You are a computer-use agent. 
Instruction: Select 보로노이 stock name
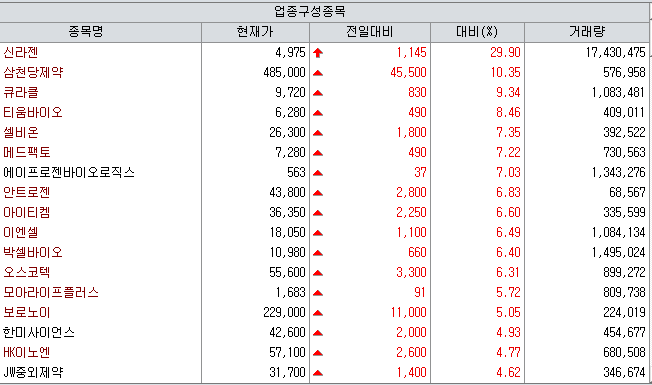(27, 312)
